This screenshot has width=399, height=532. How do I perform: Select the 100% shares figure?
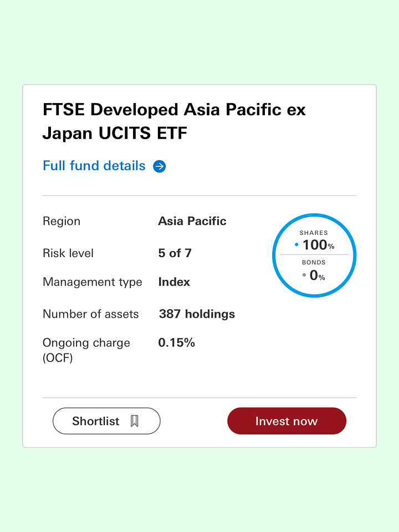[318, 245]
